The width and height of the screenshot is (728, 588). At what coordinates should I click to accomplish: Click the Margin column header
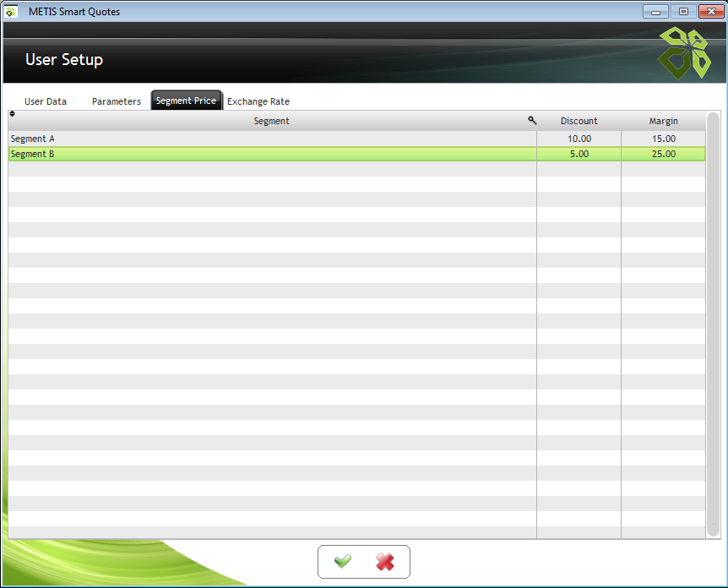pyautogui.click(x=663, y=121)
